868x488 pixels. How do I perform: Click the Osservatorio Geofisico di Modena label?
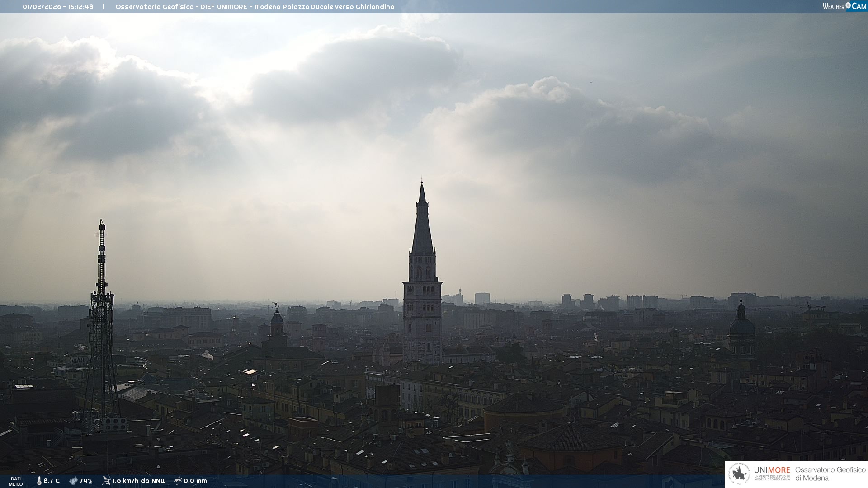click(830, 474)
